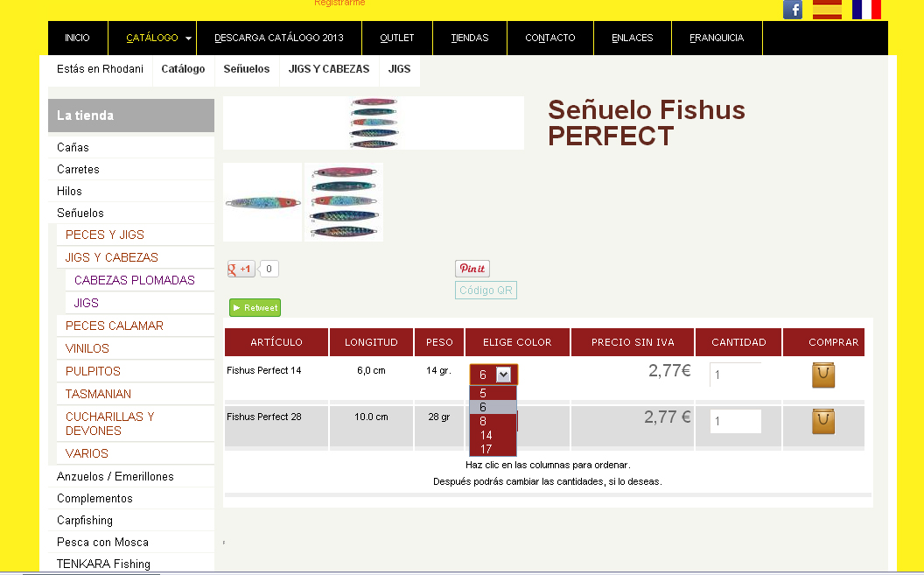Sort table by PRECIO SIN IVA column

[x=633, y=342]
